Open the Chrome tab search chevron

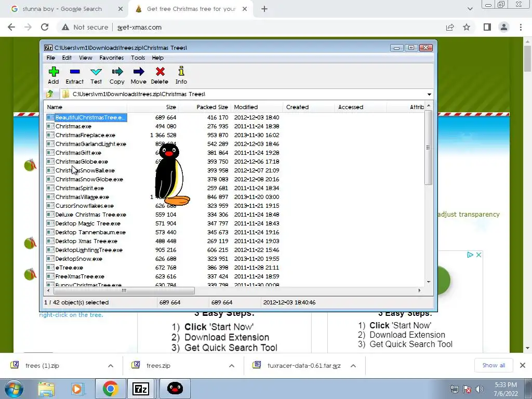(x=470, y=9)
